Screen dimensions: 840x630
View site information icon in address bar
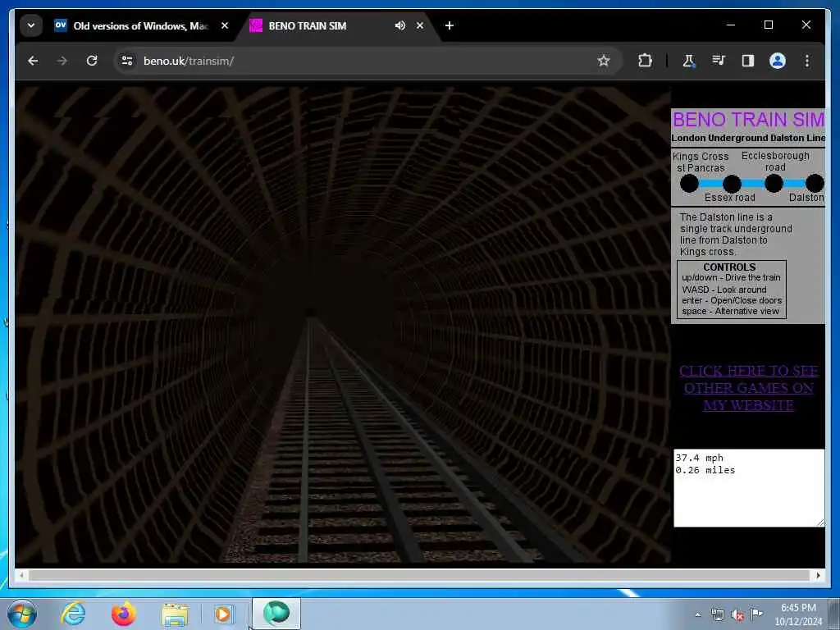[x=127, y=61]
